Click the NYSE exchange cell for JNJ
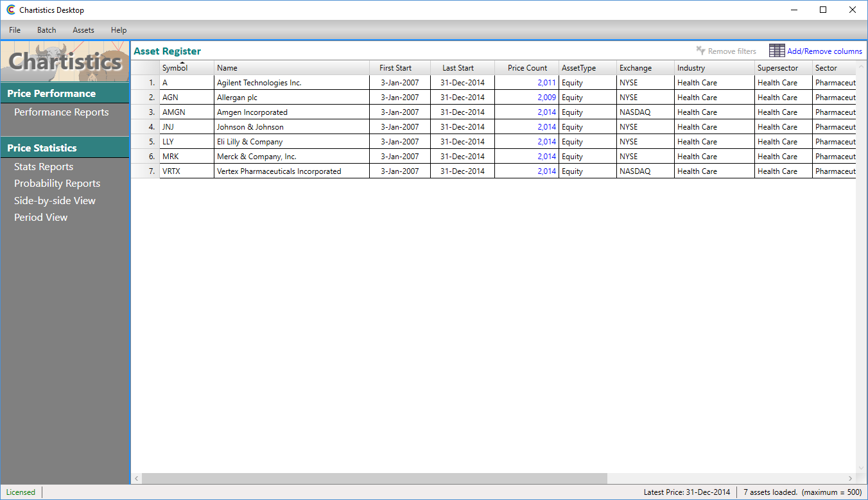The height and width of the screenshot is (500, 868). pyautogui.click(x=645, y=127)
